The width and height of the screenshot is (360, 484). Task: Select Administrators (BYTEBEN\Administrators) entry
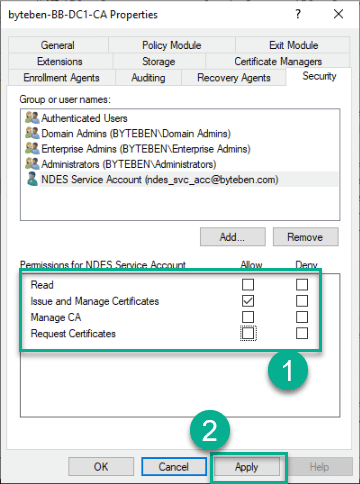pyautogui.click(x=129, y=164)
